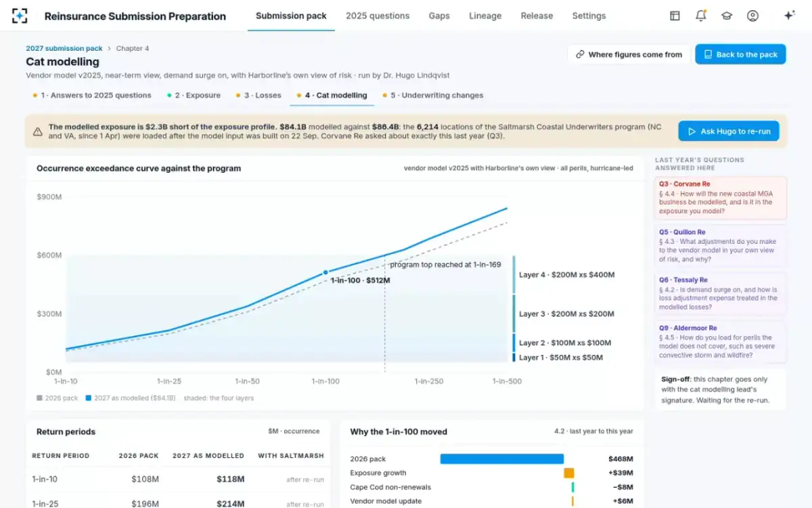The width and height of the screenshot is (812, 508).
Task: Click the 2027 AS MODELLED column header
Action: (x=208, y=456)
